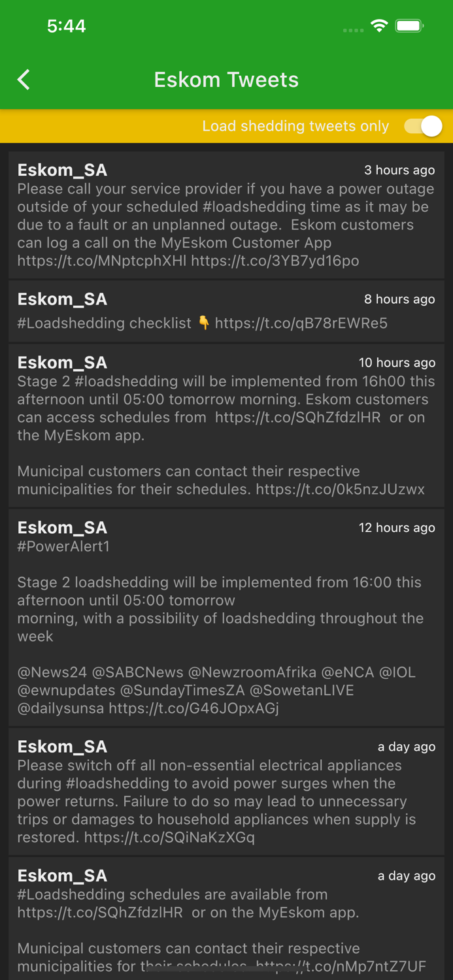Click the @SABCNews mention
The height and width of the screenshot is (980, 453).
tap(135, 672)
